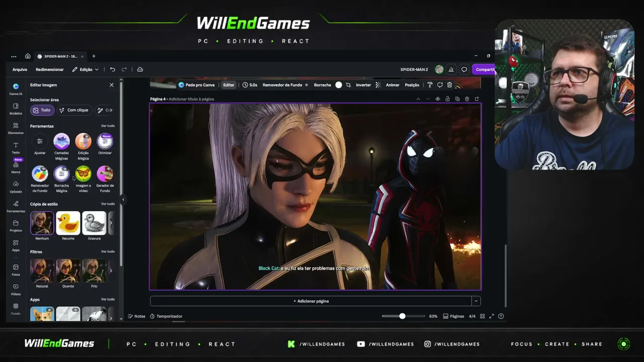The height and width of the screenshot is (362, 644).
Task: Enter fullscreen presentation mode
Action: (492, 316)
